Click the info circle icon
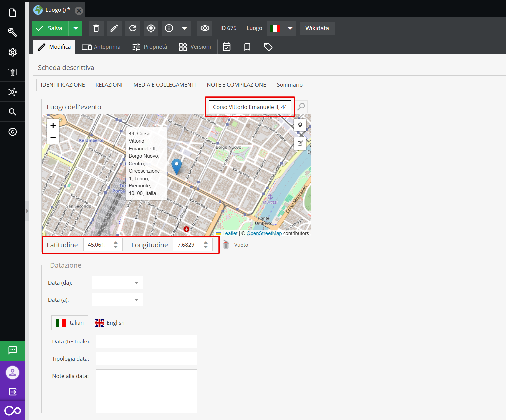 169,28
